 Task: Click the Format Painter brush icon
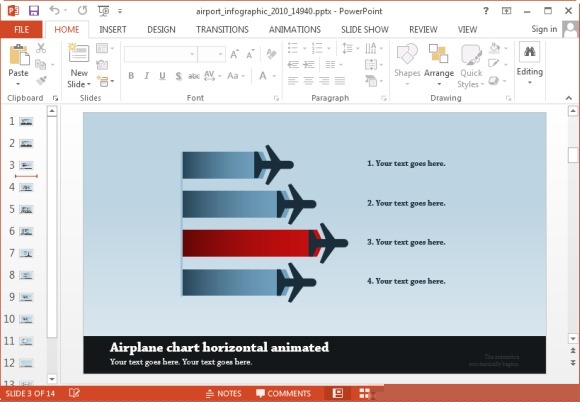(41, 80)
